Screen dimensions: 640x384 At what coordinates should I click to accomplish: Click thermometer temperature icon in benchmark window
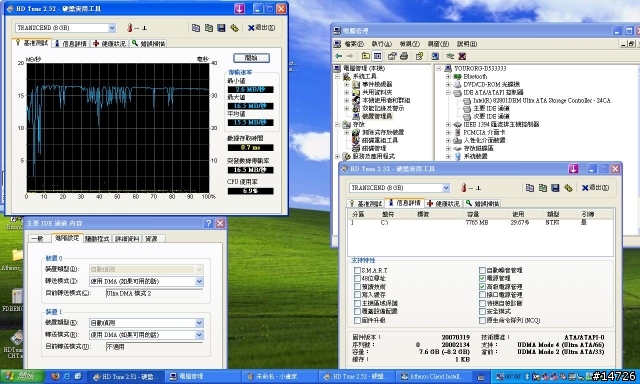coord(130,28)
